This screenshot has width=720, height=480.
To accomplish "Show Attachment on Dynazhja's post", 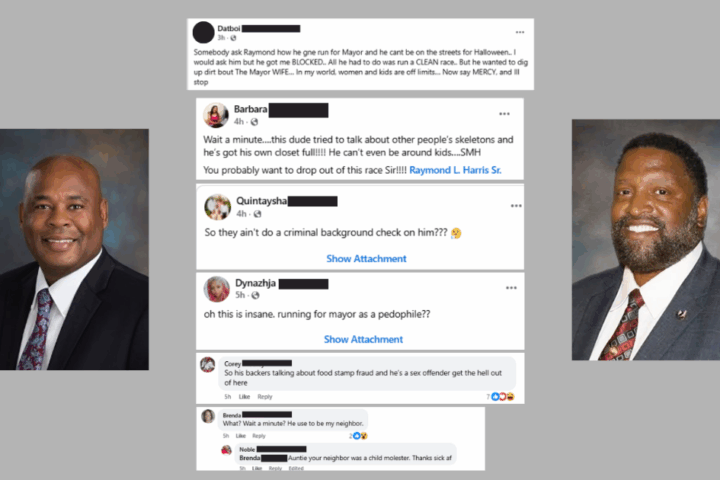I will [363, 339].
